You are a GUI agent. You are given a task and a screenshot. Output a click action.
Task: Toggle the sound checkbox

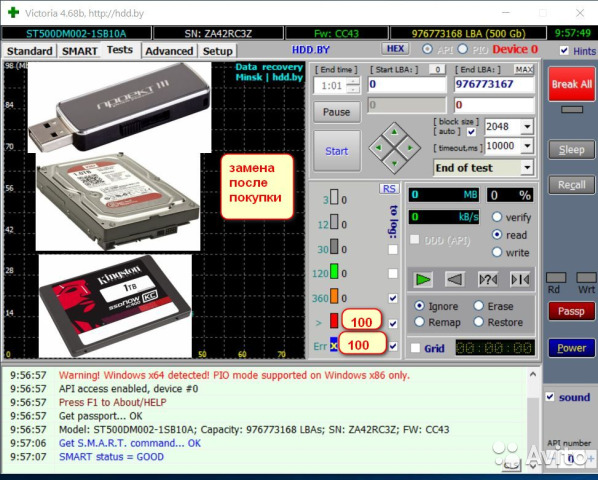coord(550,397)
